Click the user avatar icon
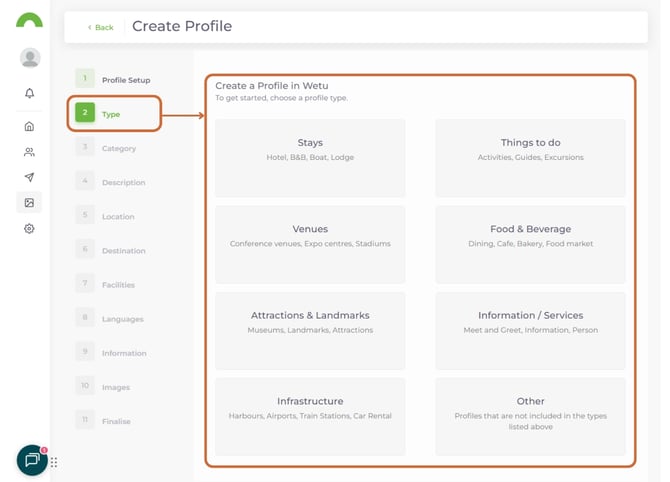Viewport: 670px width, 482px height. (x=30, y=58)
